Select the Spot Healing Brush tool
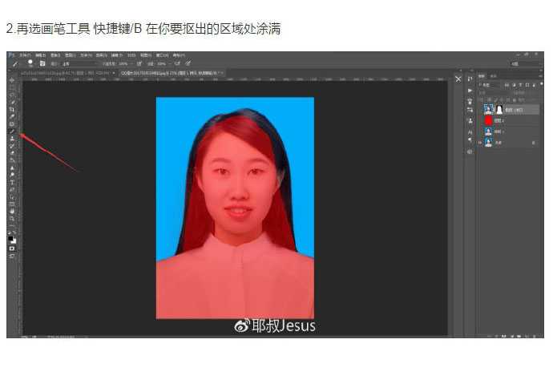This screenshot has width=553, height=392. [12, 123]
